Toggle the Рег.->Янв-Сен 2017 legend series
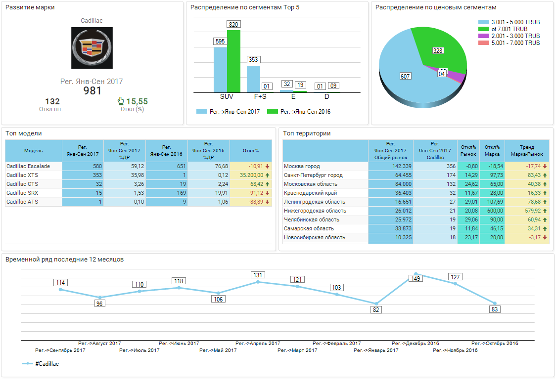The image size is (555, 392). (x=228, y=111)
